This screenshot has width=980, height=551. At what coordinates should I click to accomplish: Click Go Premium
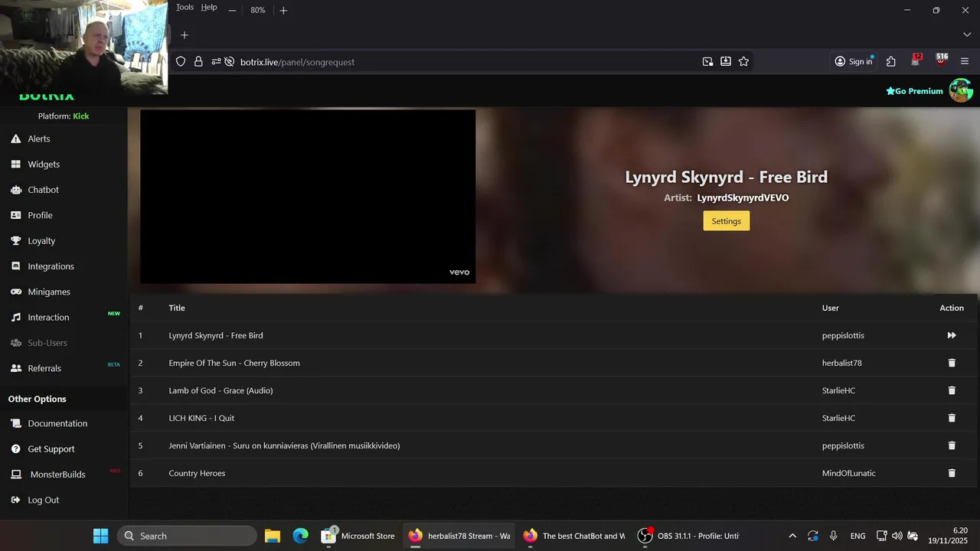pyautogui.click(x=914, y=91)
